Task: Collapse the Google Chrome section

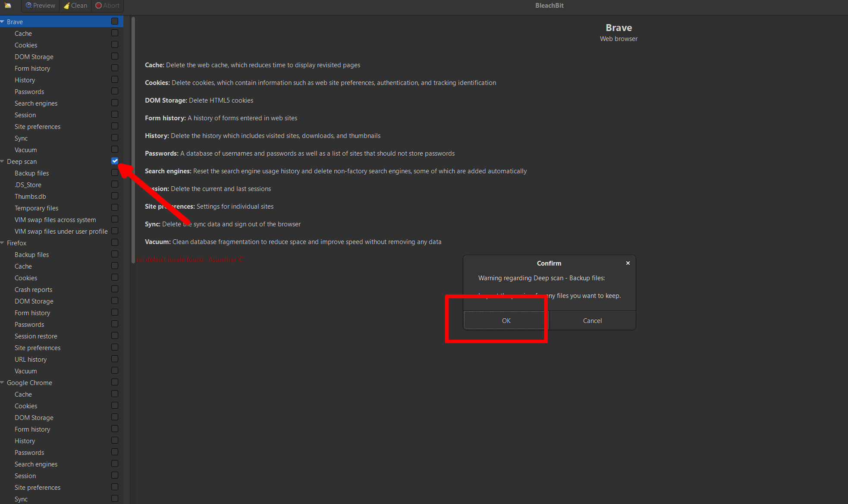Action: point(3,382)
